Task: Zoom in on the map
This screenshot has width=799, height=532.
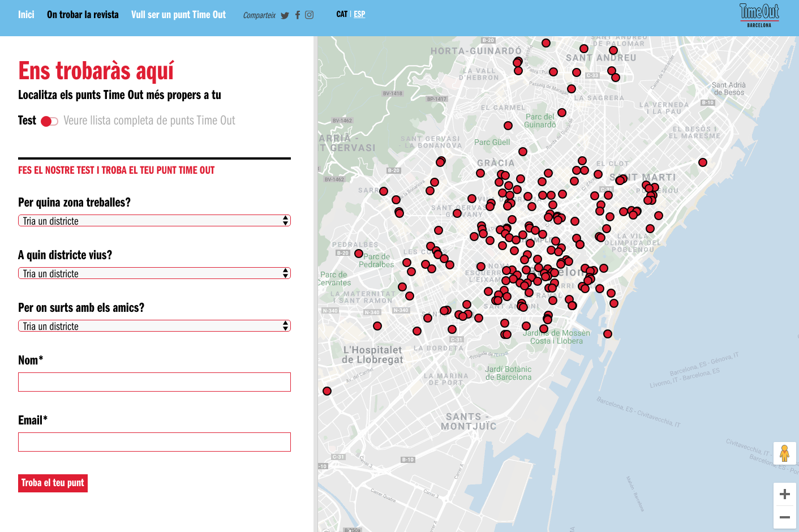Action: click(785, 494)
